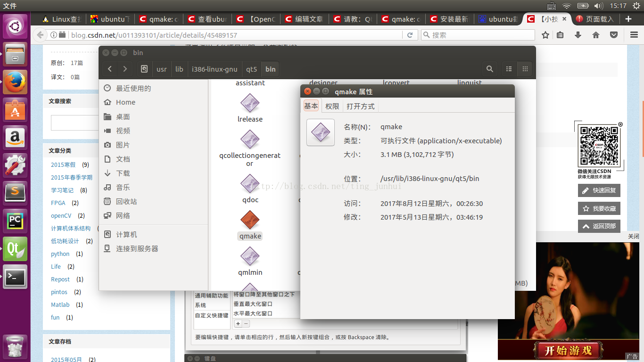Screen dimensions: 644x362
Task: Open the python category link
Action: [60, 254]
